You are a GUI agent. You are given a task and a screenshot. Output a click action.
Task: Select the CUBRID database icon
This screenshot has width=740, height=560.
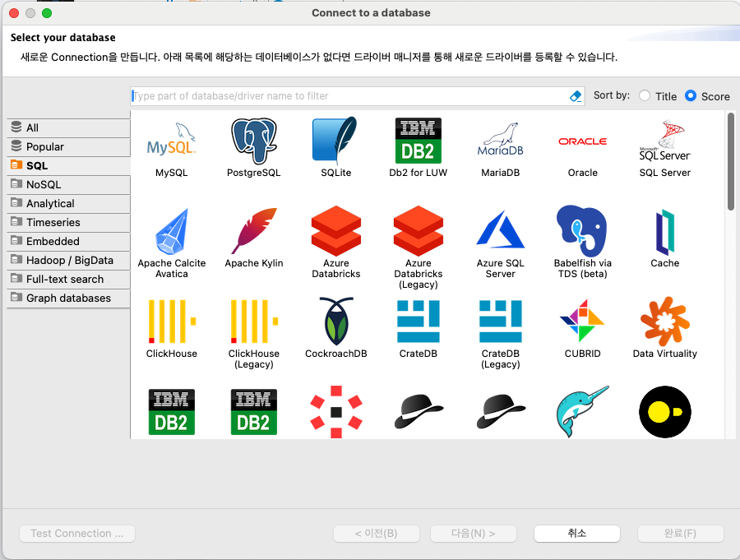pos(582,321)
